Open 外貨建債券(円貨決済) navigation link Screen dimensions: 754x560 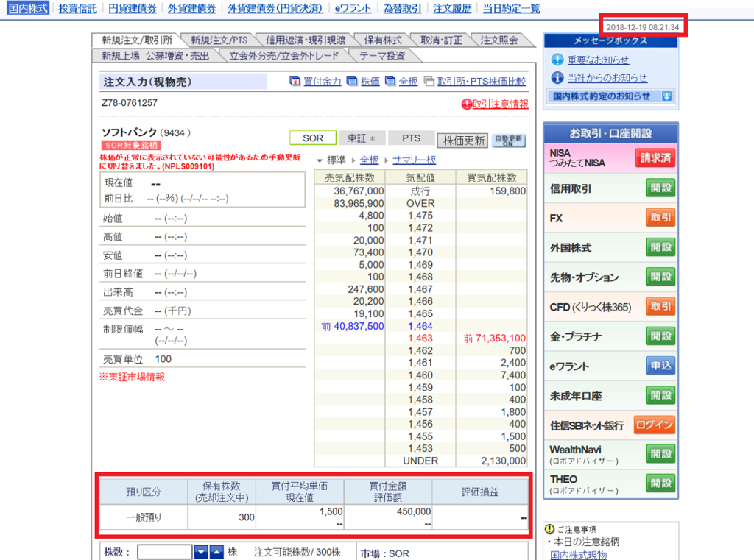coord(275,8)
